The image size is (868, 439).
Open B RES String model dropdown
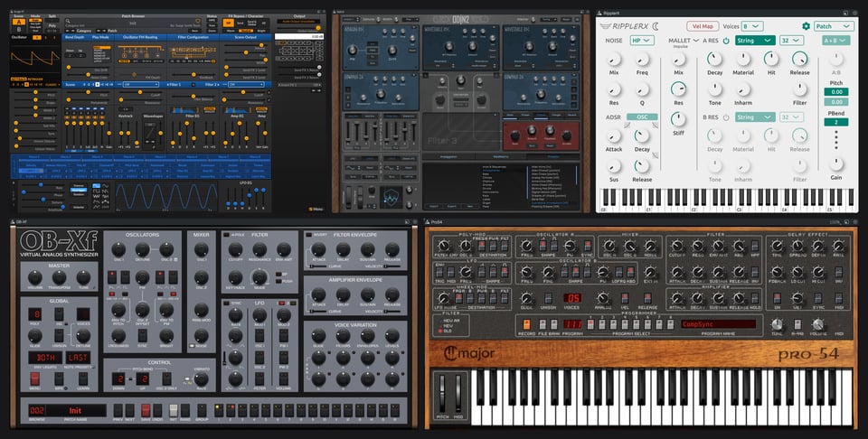point(755,117)
